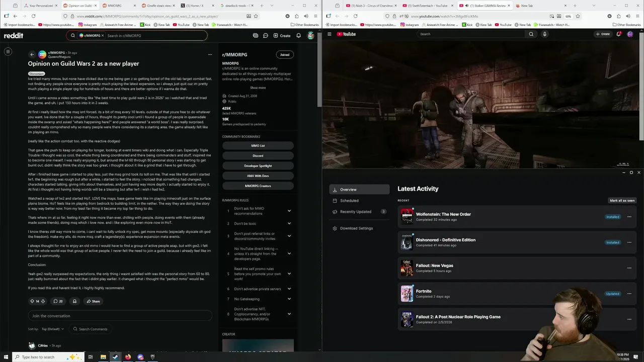644x362 pixels.
Task: Share the Reddit post
Action: pos(93,301)
